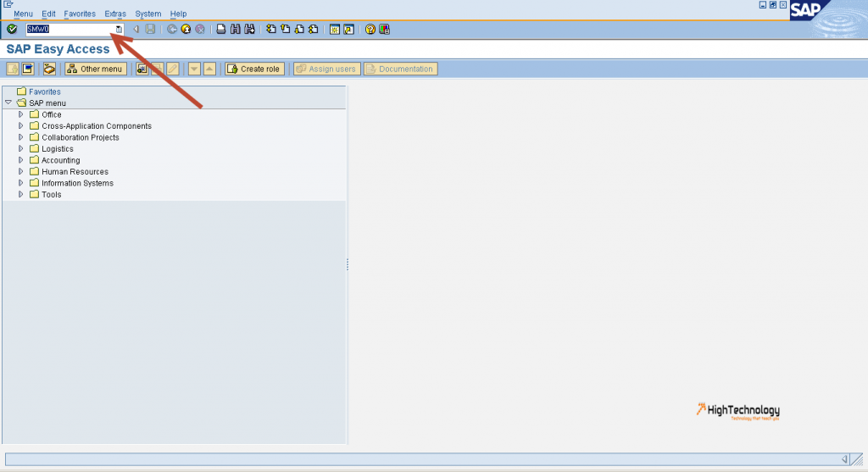This screenshot has height=472, width=868.
Task: Click the User menu icon
Action: tap(13, 69)
